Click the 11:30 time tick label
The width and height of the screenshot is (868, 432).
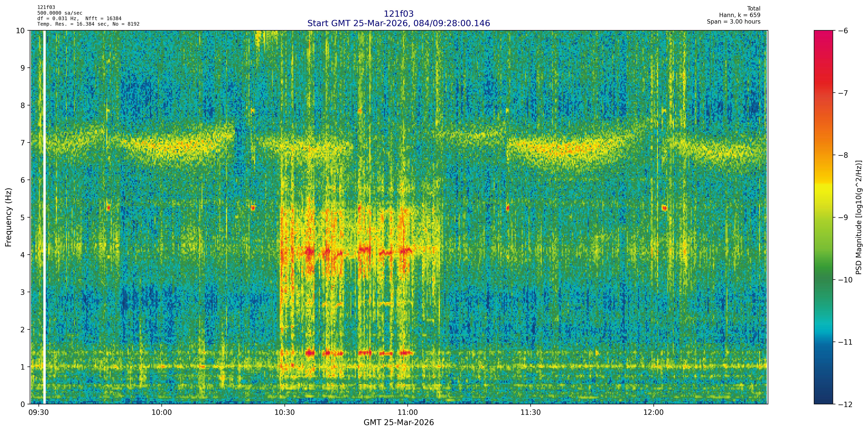[530, 413]
